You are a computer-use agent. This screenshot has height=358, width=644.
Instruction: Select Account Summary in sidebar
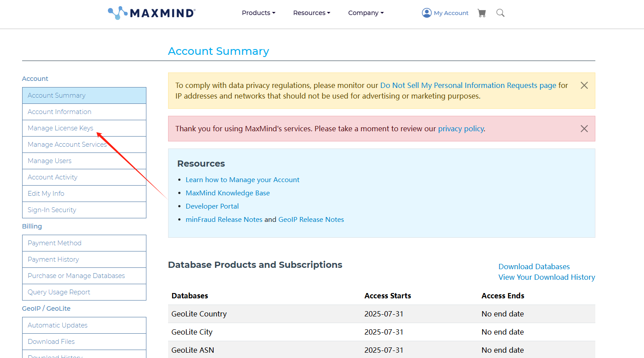coord(84,95)
